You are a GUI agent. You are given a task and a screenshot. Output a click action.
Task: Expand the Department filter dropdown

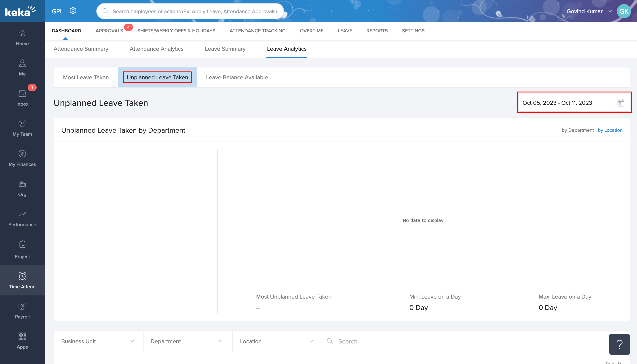188,341
